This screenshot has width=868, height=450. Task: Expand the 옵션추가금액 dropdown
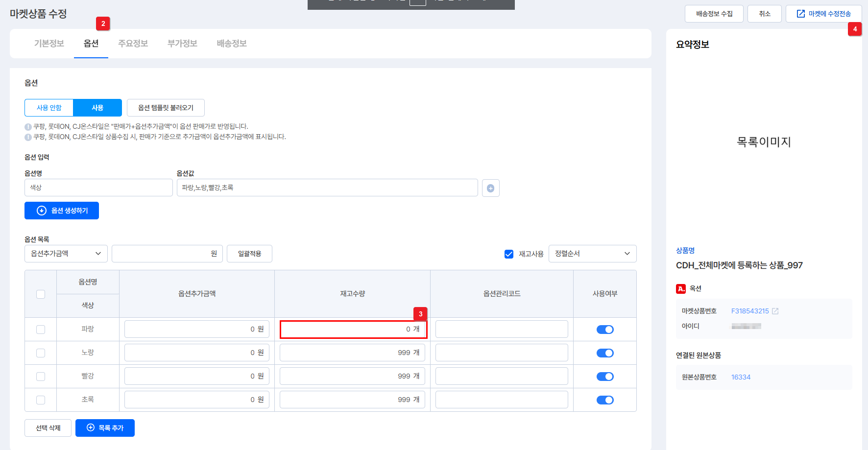tap(66, 254)
